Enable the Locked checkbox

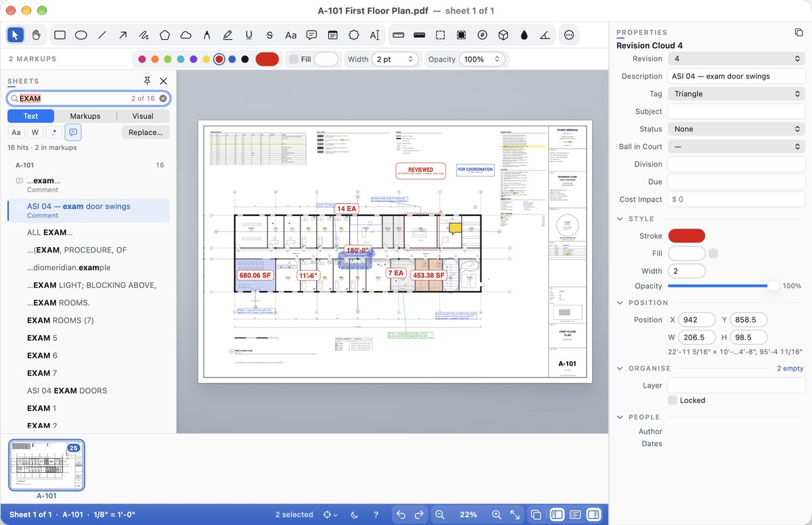(673, 401)
